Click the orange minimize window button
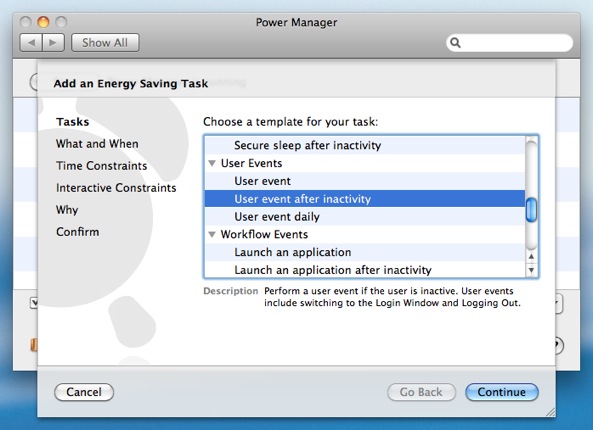The image size is (593, 430). tap(43, 22)
